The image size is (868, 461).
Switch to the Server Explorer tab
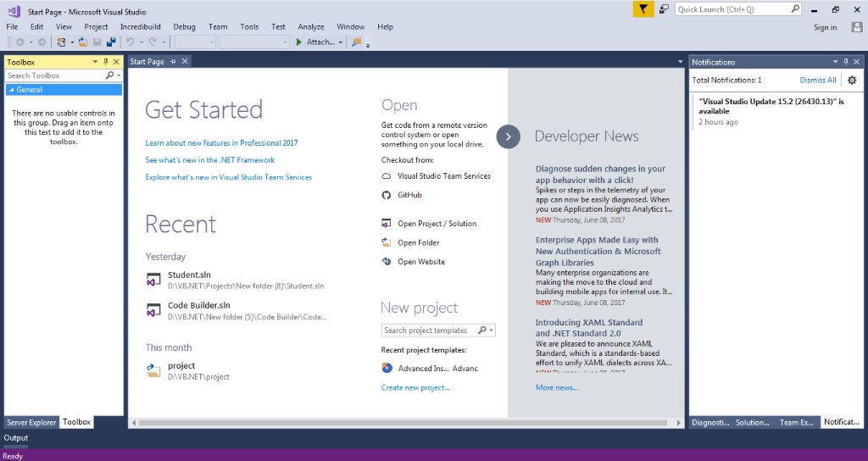pos(31,422)
